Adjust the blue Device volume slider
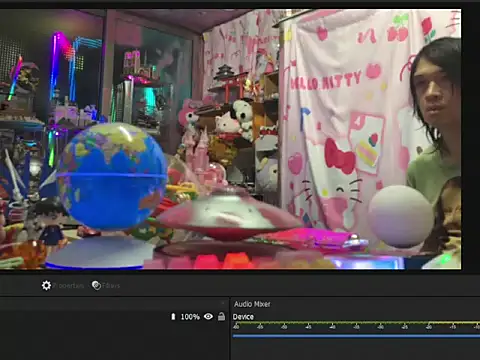The height and width of the screenshot is (360, 480). 356,336
